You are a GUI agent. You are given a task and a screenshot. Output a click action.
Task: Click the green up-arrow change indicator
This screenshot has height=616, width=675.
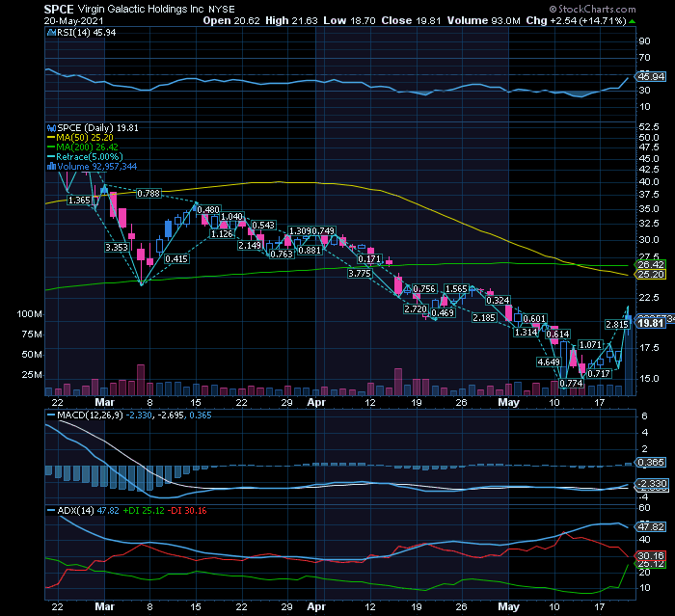[632, 21]
